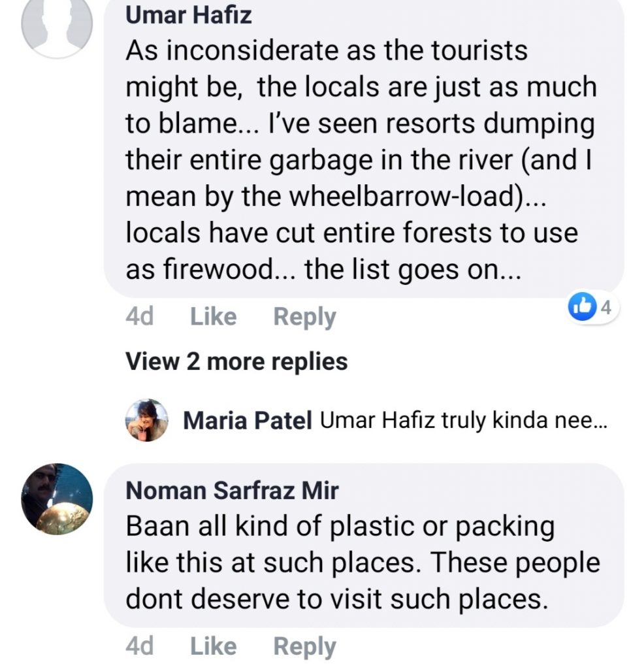
Task: Click the truncation ellipsis after 'nee'
Action: [599, 421]
